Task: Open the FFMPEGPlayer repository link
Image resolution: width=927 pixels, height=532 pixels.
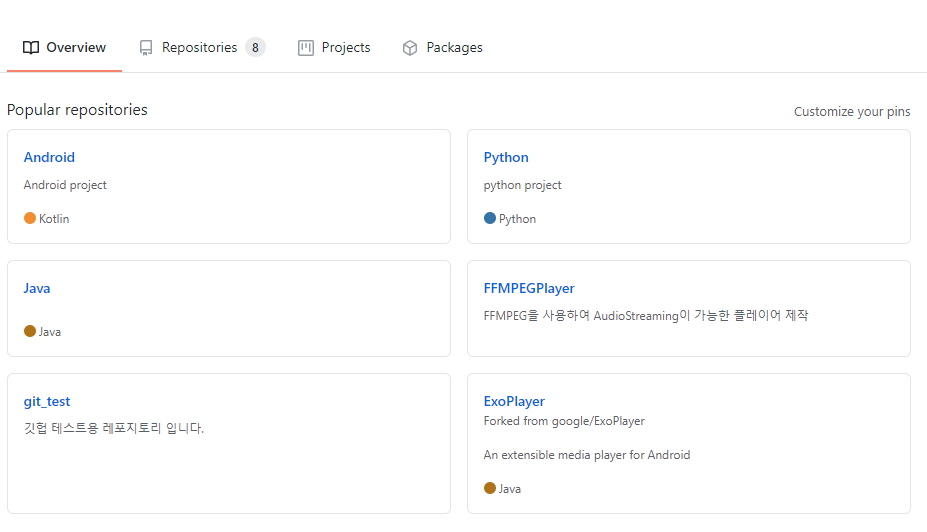Action: (529, 288)
